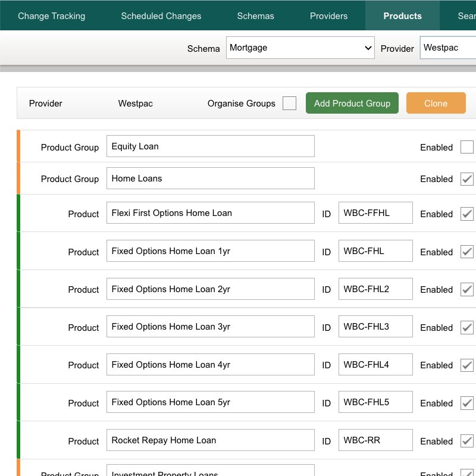Toggle Enabled for Flexi First Options Home Loan
The image size is (476, 476).
pyautogui.click(x=467, y=214)
